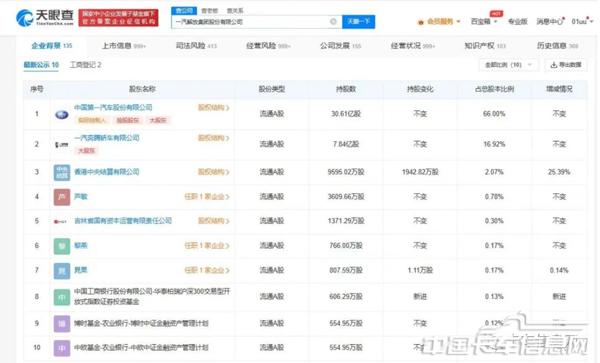Open the 百宝箱 dropdown menu
Viewport: 600px width, 363px height.
484,22
